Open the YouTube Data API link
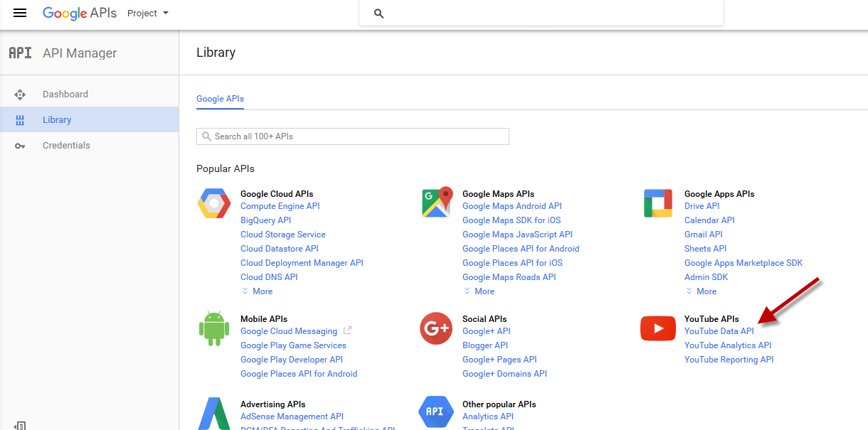Screen dimensions: 868x430 click(x=720, y=330)
